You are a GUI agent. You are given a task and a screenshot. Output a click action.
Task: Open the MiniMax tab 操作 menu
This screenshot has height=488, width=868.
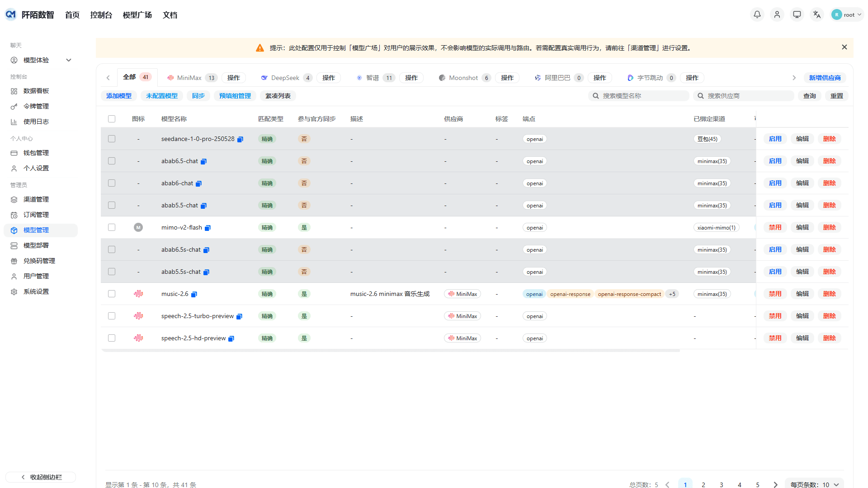[x=234, y=78]
